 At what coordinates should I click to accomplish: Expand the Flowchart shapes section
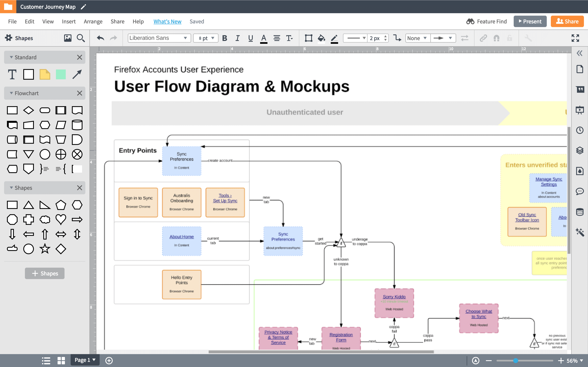coord(11,93)
